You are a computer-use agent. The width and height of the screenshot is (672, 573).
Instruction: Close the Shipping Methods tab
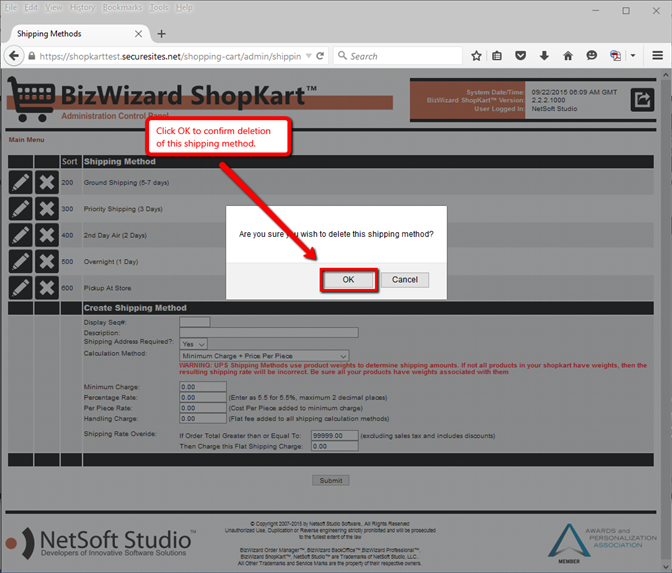point(138,34)
